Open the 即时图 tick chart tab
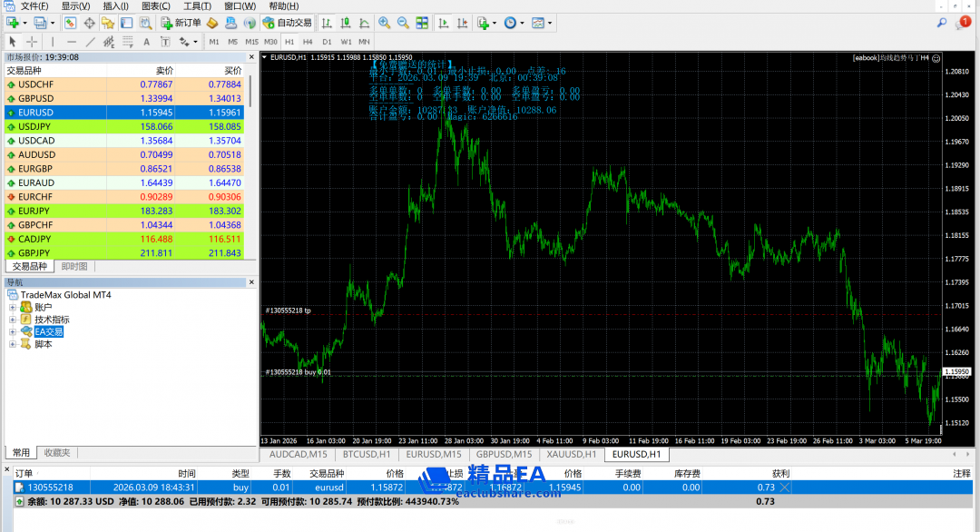980x532 pixels. point(74,267)
